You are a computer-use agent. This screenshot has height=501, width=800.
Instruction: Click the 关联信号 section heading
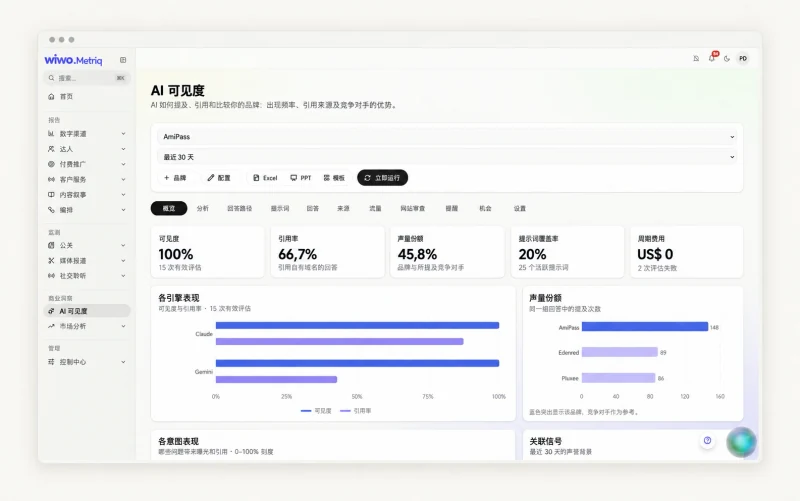(545, 441)
